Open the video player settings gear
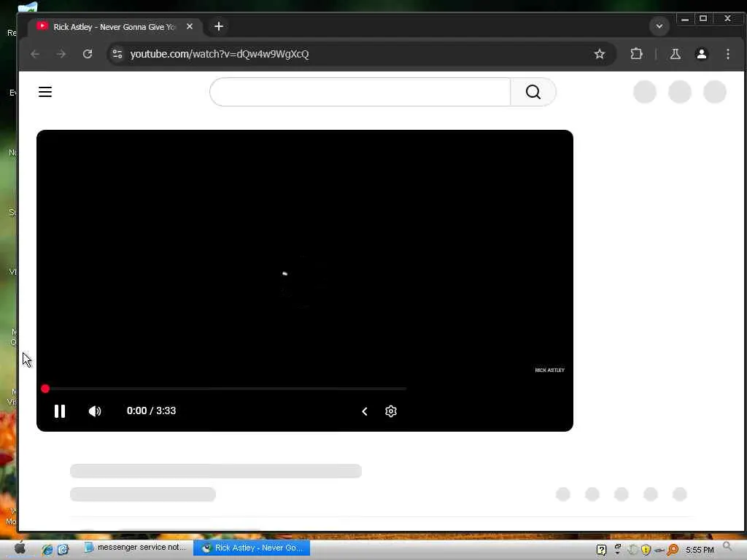The image size is (747, 560). (x=391, y=411)
